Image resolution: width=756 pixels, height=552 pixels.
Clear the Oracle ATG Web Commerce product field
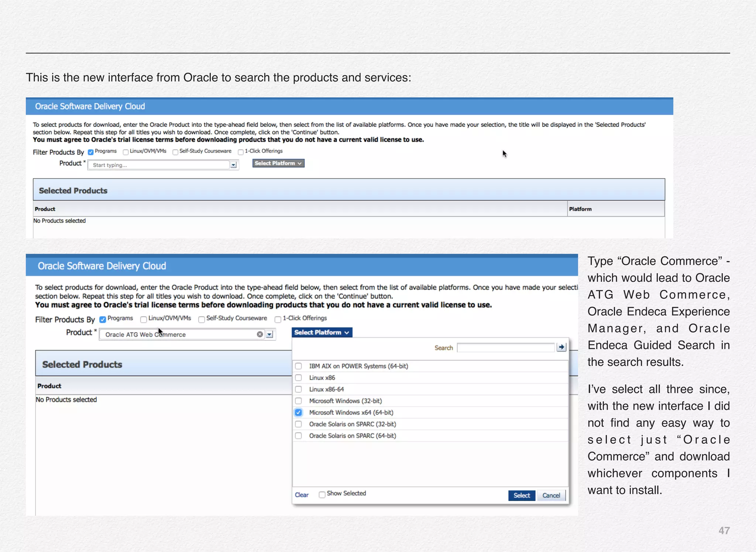click(x=260, y=334)
